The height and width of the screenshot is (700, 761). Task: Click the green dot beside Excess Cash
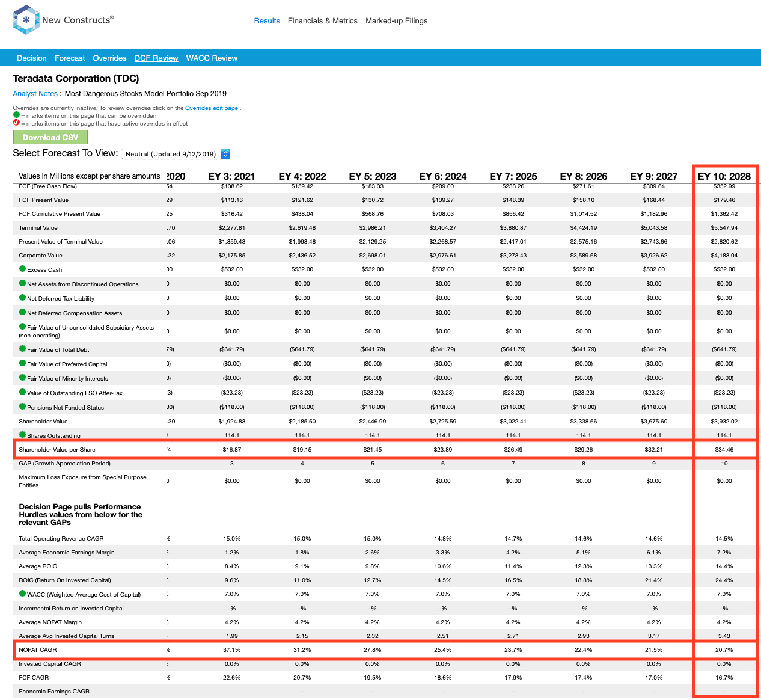point(23,269)
